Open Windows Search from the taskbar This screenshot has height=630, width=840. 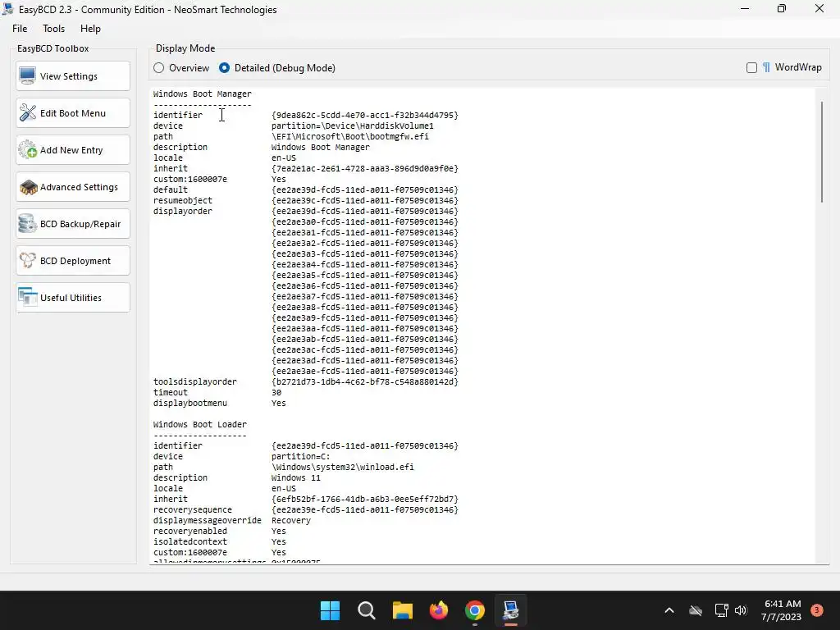pyautogui.click(x=367, y=610)
